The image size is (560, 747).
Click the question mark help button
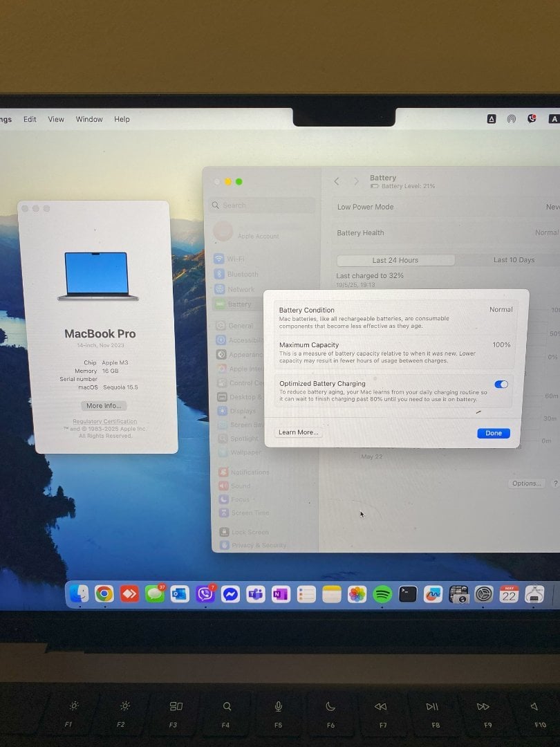coord(555,483)
